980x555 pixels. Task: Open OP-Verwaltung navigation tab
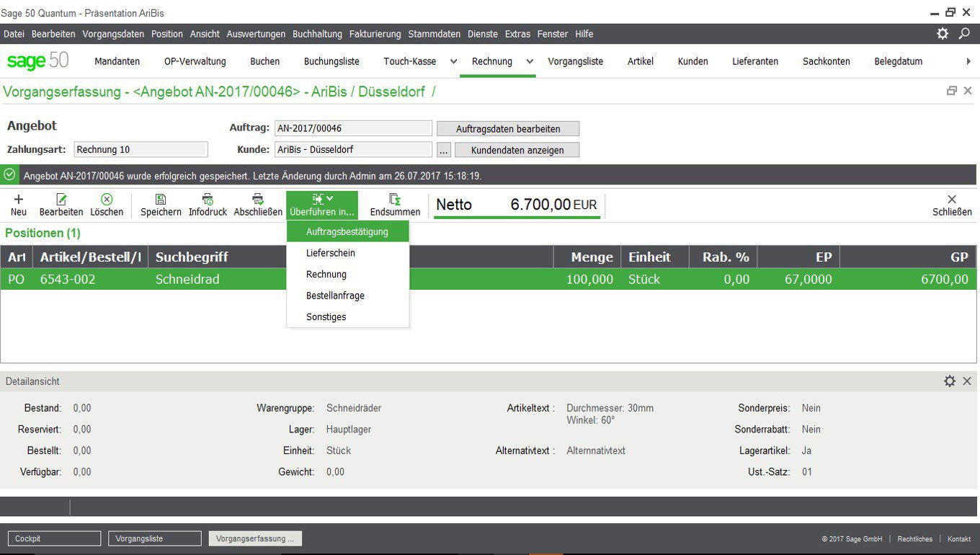coord(195,61)
